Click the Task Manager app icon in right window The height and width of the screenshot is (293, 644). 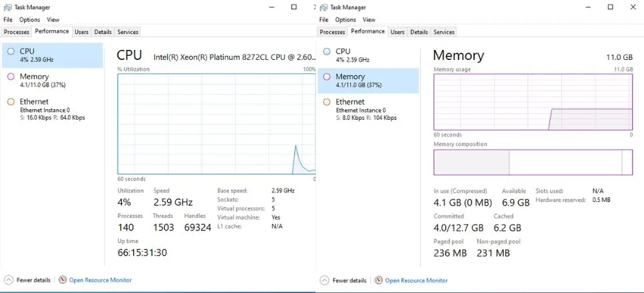coord(324,7)
